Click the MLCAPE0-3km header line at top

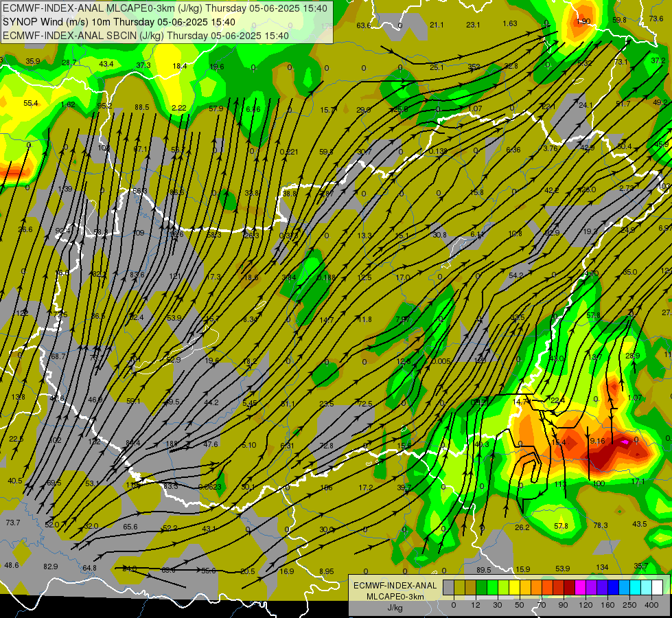[x=165, y=8]
